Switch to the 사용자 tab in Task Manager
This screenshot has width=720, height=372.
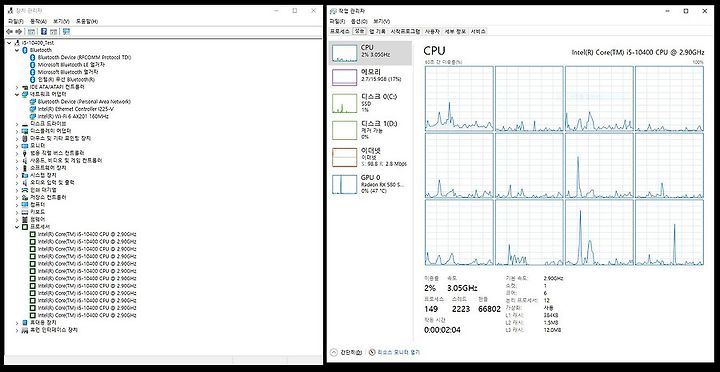click(x=432, y=31)
